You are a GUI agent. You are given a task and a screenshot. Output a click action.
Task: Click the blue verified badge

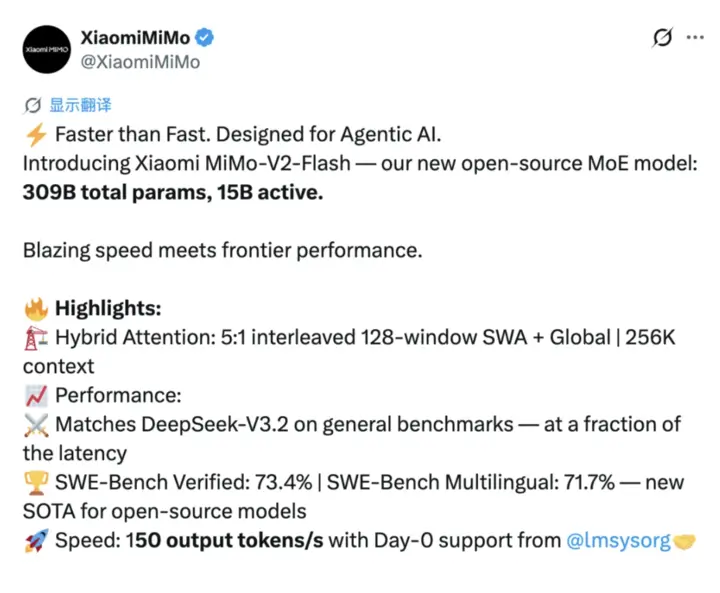(x=205, y=38)
